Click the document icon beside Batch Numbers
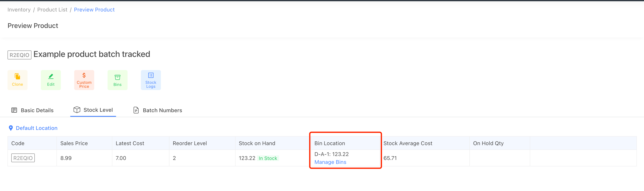 tap(136, 110)
